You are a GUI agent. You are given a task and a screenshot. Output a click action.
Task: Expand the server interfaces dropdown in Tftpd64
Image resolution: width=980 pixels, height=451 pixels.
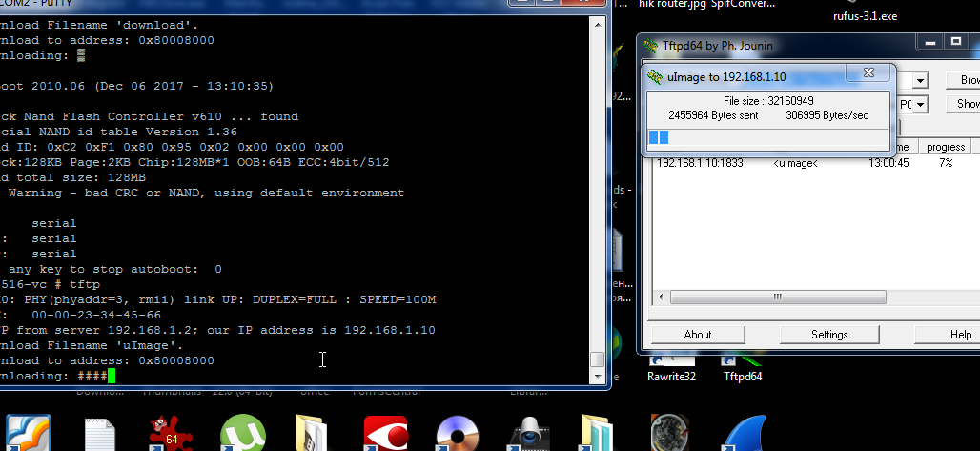click(920, 103)
